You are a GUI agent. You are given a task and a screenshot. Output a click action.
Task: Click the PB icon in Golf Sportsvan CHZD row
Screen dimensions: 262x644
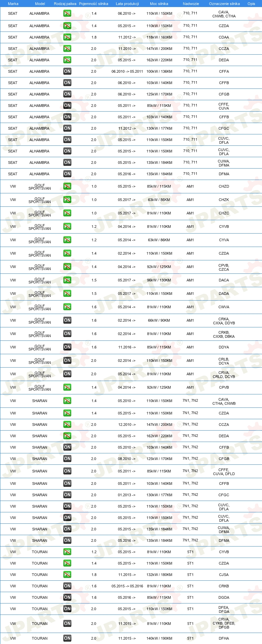(x=67, y=186)
